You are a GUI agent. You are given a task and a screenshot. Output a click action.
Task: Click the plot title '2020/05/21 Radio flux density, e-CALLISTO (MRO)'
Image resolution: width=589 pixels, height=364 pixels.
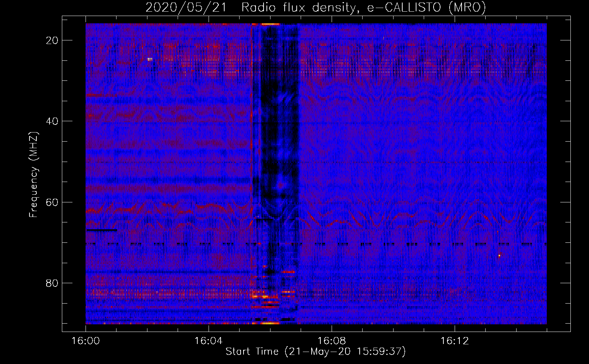coord(316,7)
